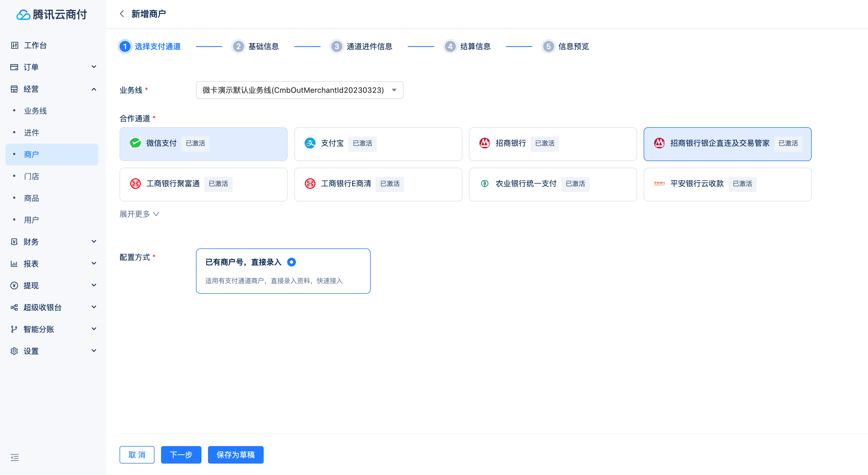The width and height of the screenshot is (868, 475).
Task: Collapse the sidebar with the bottom menu icon
Action: [x=14, y=457]
